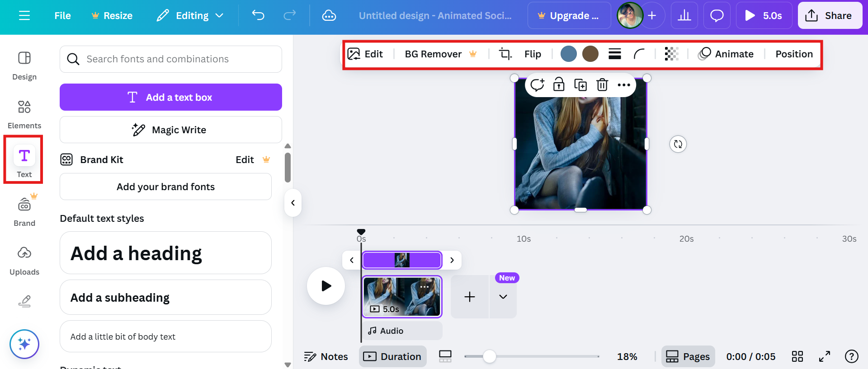Add a comment to selected image
This screenshot has width=868, height=369.
tap(537, 84)
